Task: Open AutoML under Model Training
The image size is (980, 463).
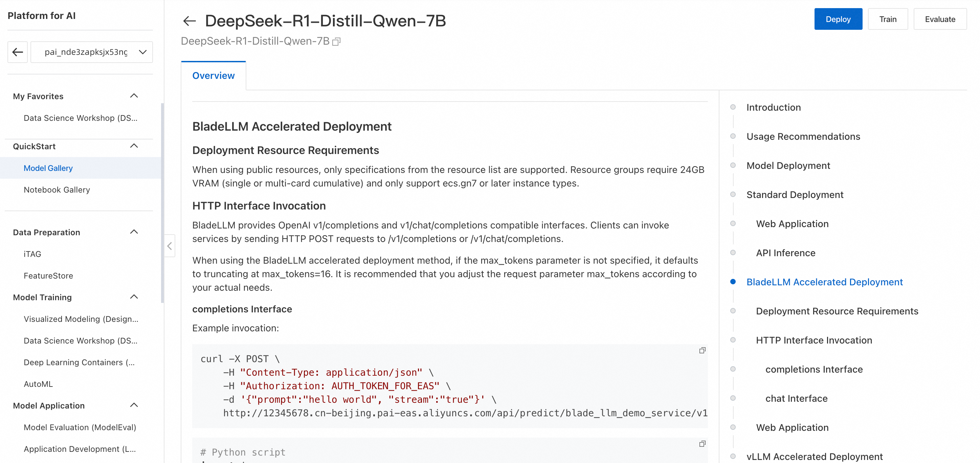Action: pyautogui.click(x=38, y=384)
